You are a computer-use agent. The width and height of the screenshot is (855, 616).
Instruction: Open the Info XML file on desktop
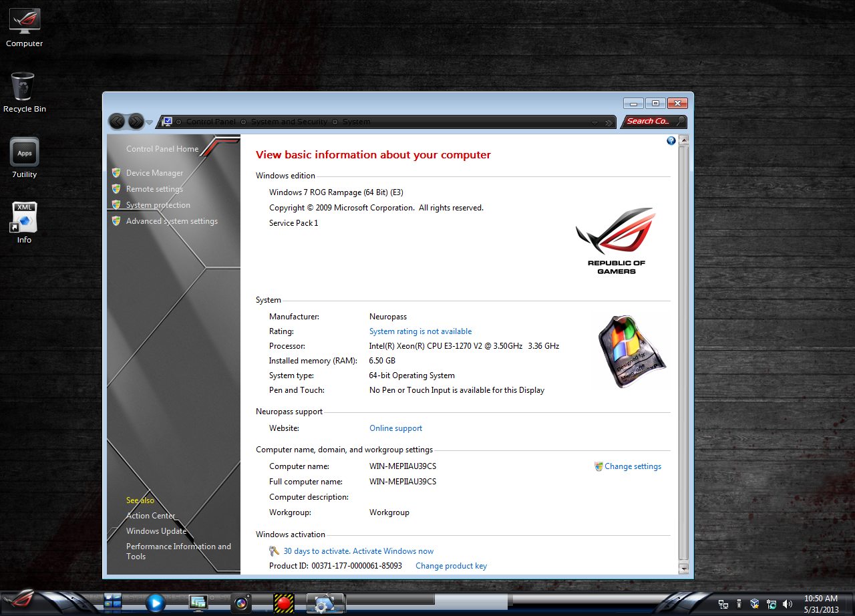coord(24,217)
